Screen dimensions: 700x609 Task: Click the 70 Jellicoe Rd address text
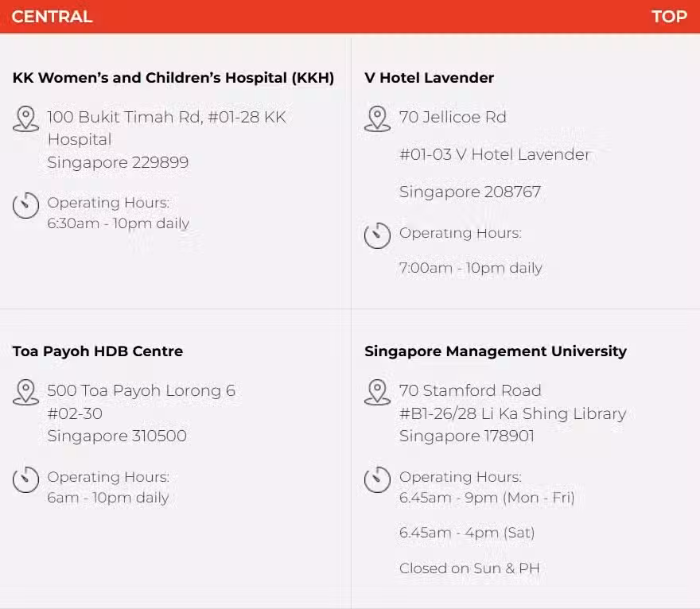pos(453,117)
